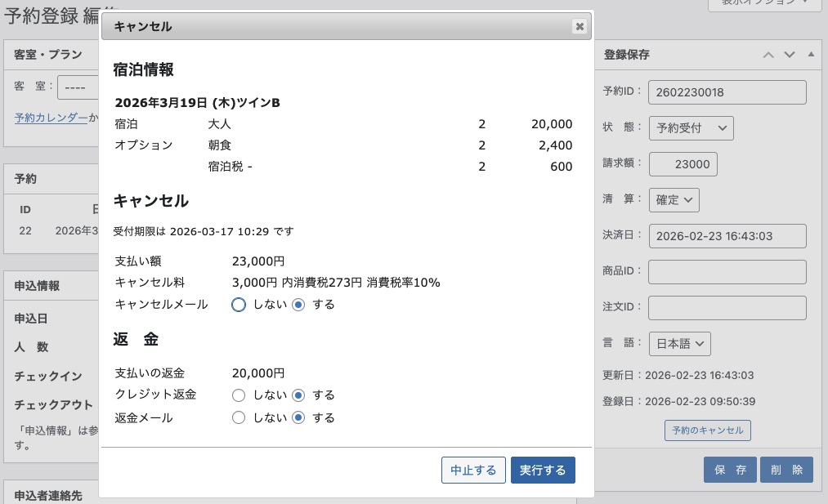Viewport: 828px width, 504px height.
Task: Click the 請求額 input field
Action: [x=683, y=164]
